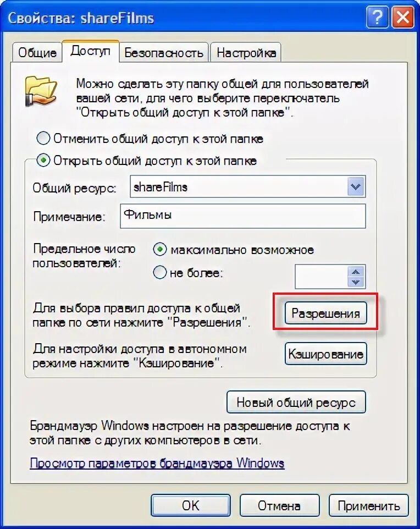Viewport: 420px width, 529px height.
Task: Open the 'Разрешения' permissions button
Action: point(325,313)
